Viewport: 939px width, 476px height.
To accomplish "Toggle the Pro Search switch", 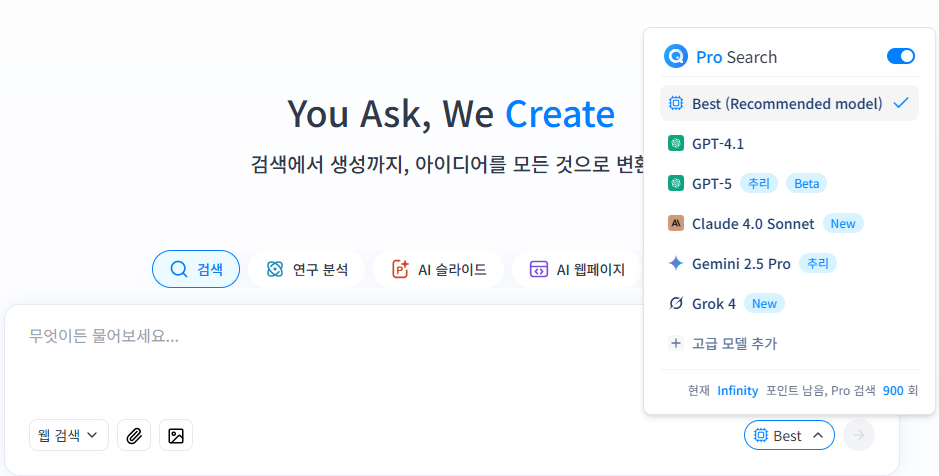I will [901, 56].
